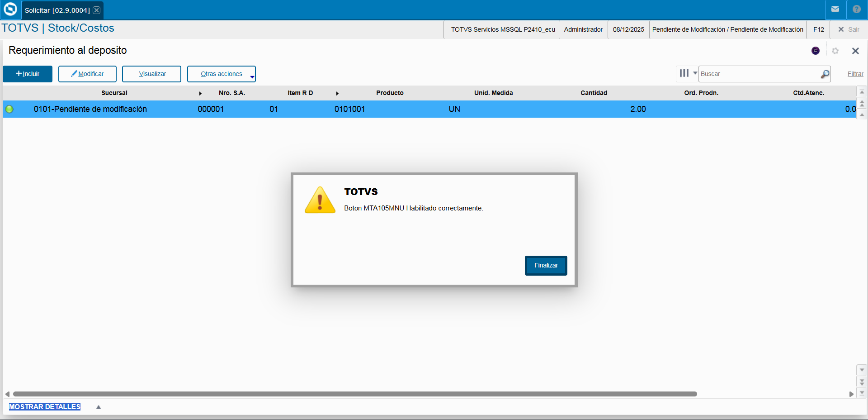The image size is (868, 420).
Task: Open the column layout dropdown arrow
Action: (694, 73)
